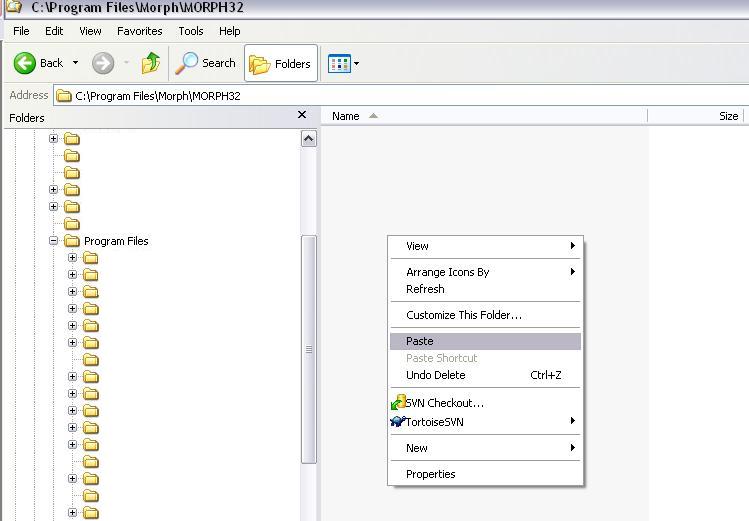Sort by the Name column header
Image resolution: width=749 pixels, height=521 pixels.
[x=346, y=116]
